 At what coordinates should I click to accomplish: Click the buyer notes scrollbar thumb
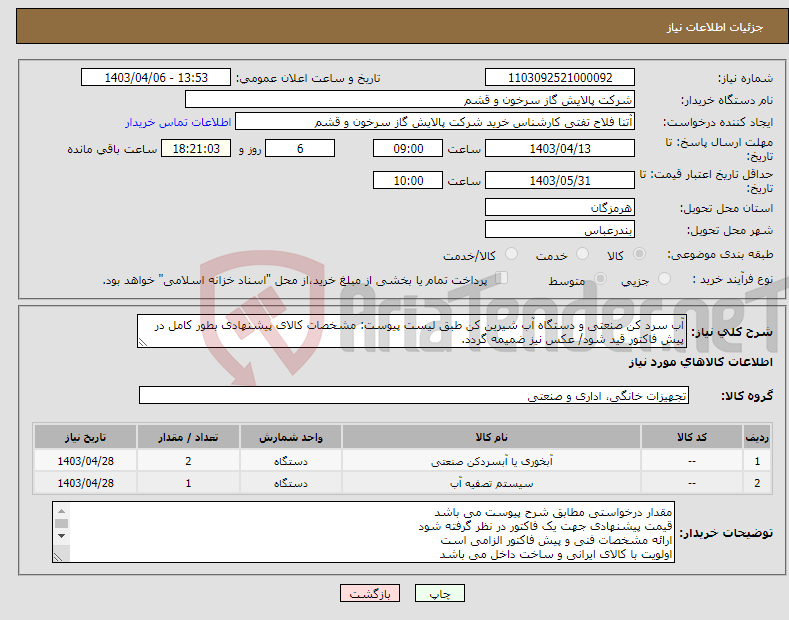click(61, 523)
